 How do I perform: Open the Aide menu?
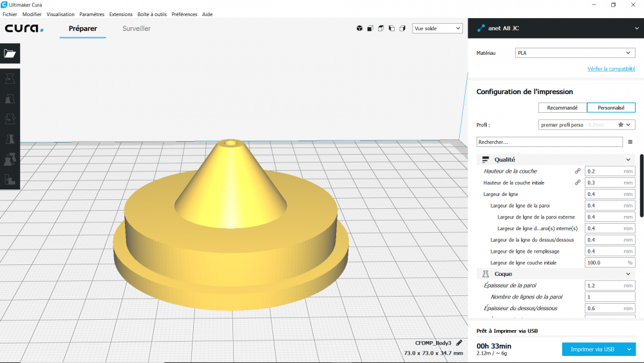(207, 14)
